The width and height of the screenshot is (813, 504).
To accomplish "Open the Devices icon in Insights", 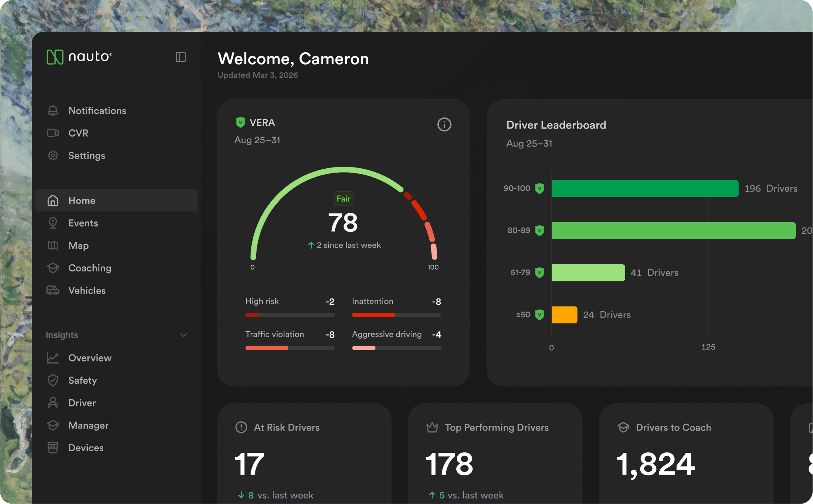I will 53,448.
